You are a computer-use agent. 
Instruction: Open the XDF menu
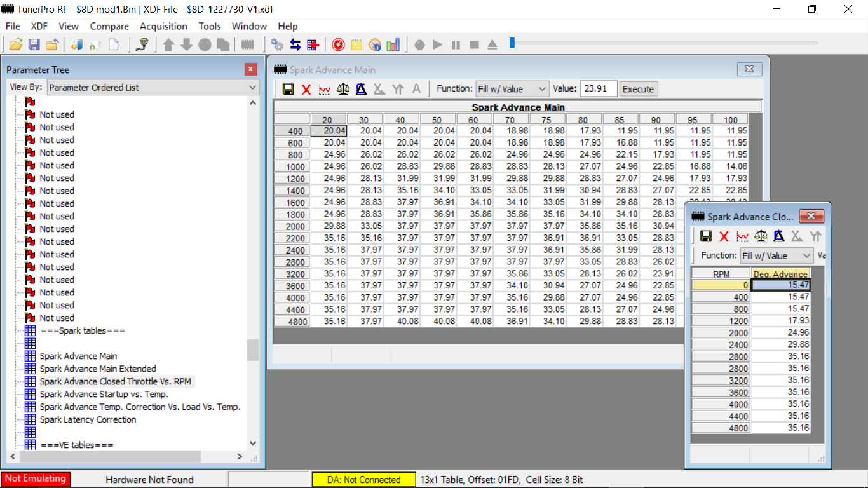(39, 26)
